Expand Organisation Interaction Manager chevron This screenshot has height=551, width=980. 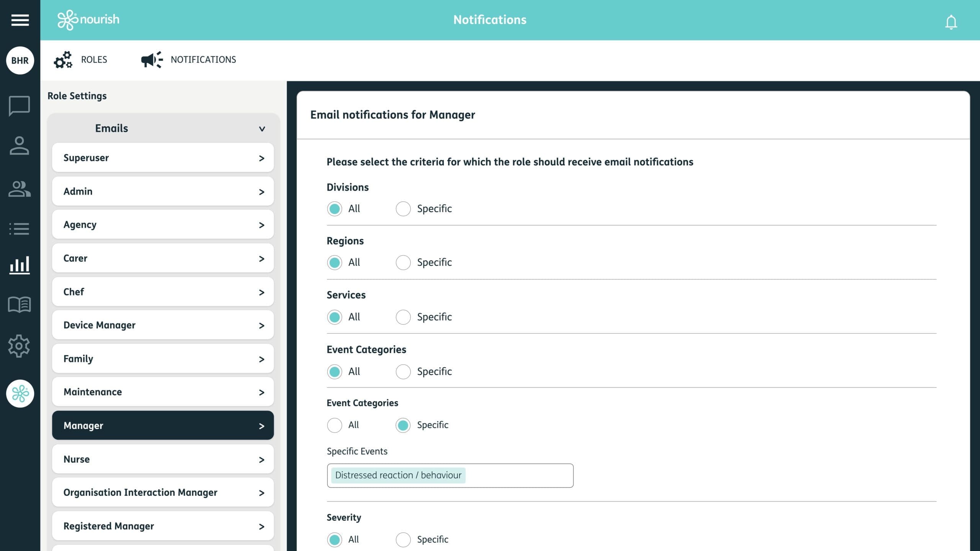coord(262,493)
